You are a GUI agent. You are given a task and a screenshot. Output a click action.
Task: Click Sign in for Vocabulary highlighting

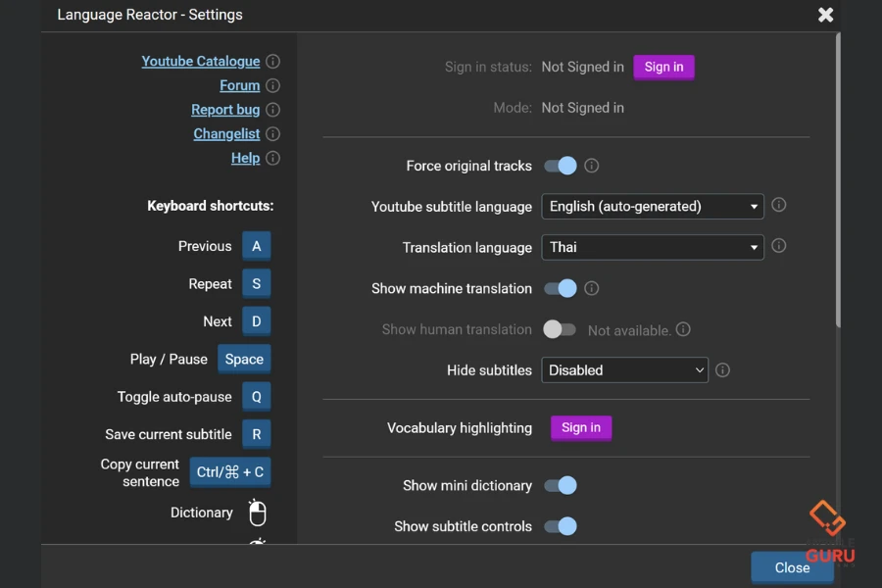[x=581, y=427]
